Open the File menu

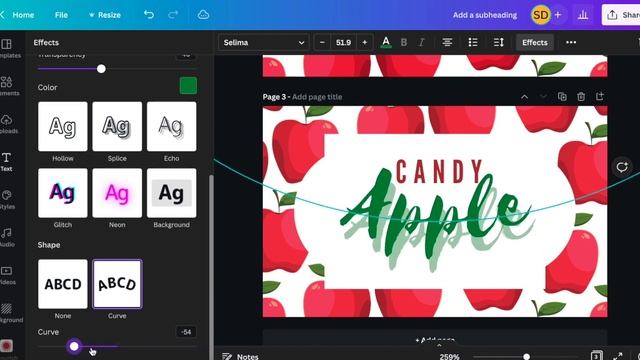pyautogui.click(x=61, y=15)
